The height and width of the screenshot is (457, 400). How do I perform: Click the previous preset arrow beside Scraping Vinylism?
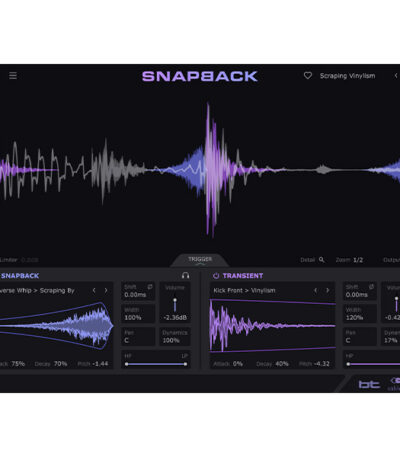(x=396, y=76)
